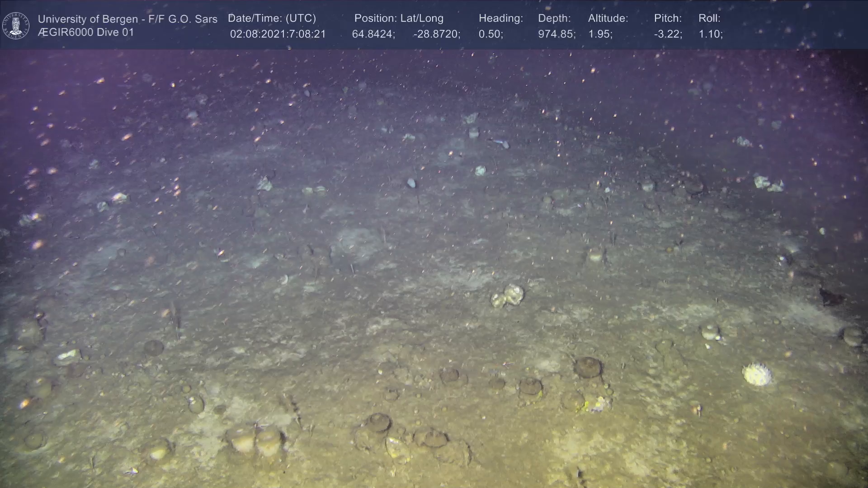Click the Roll label

coord(709,19)
